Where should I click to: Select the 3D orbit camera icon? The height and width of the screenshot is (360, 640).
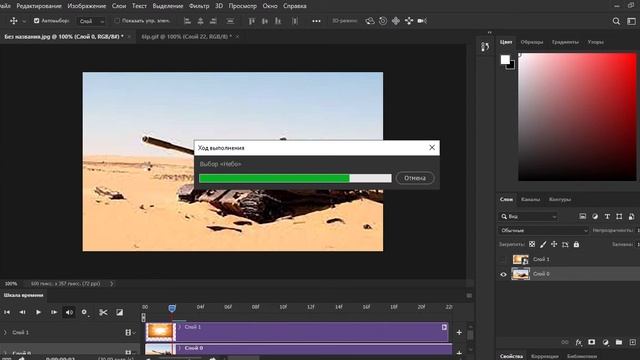tap(370, 21)
